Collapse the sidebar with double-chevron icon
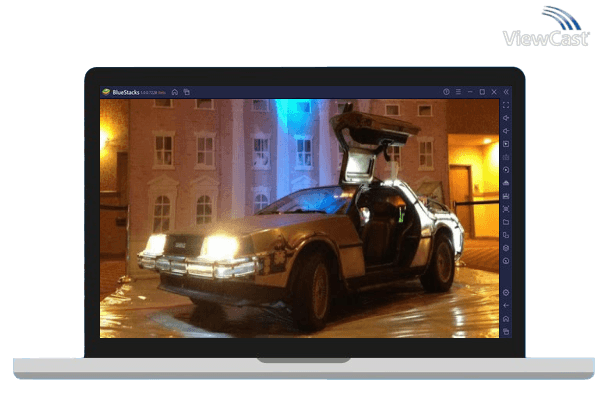 (x=506, y=92)
